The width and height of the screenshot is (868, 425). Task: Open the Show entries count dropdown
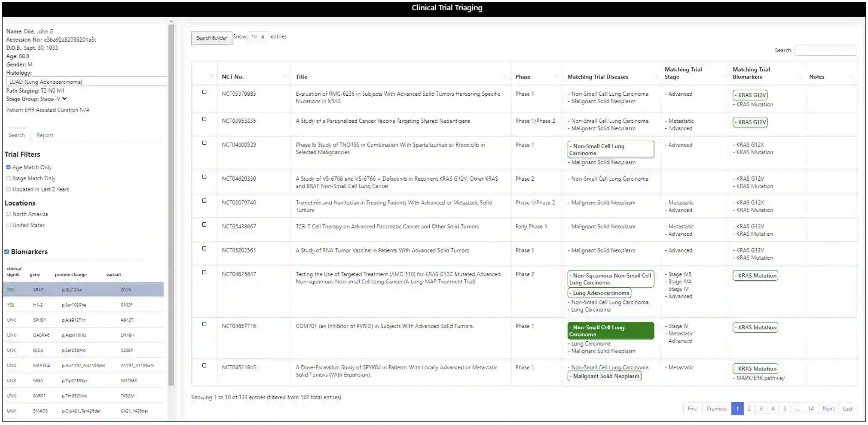(x=258, y=37)
